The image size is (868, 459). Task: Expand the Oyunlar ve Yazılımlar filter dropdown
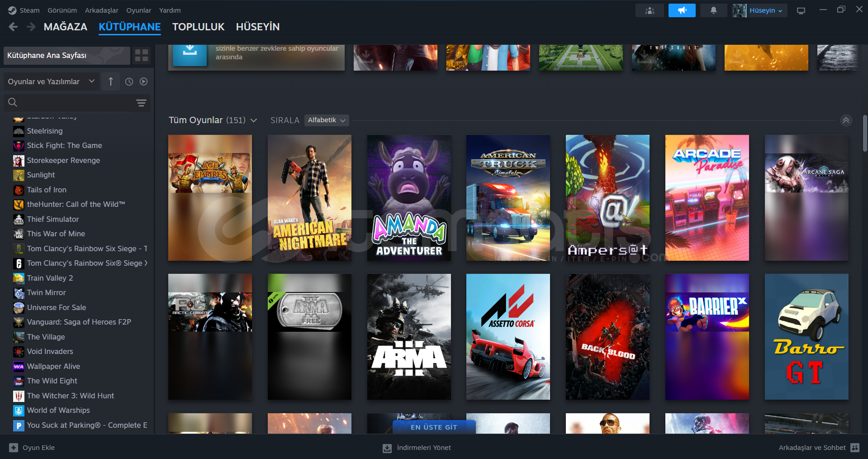click(51, 81)
